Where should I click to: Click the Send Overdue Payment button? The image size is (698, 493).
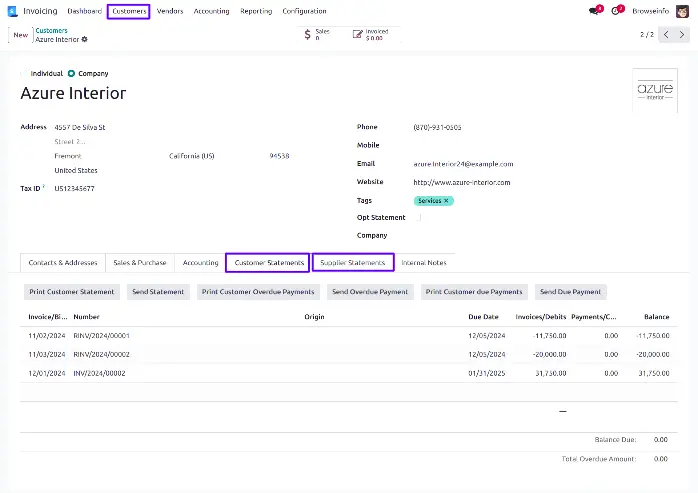click(x=370, y=292)
